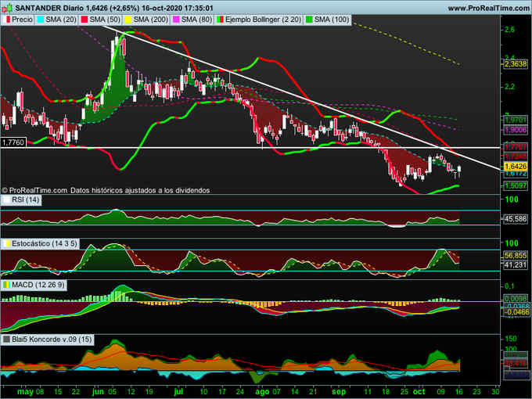Open the Precio indicator label
The image size is (532, 399).
click(22, 20)
